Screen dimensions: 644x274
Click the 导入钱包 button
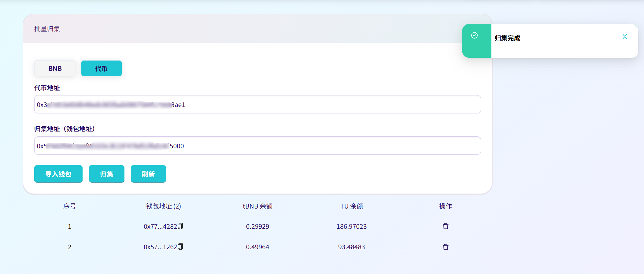(x=58, y=174)
